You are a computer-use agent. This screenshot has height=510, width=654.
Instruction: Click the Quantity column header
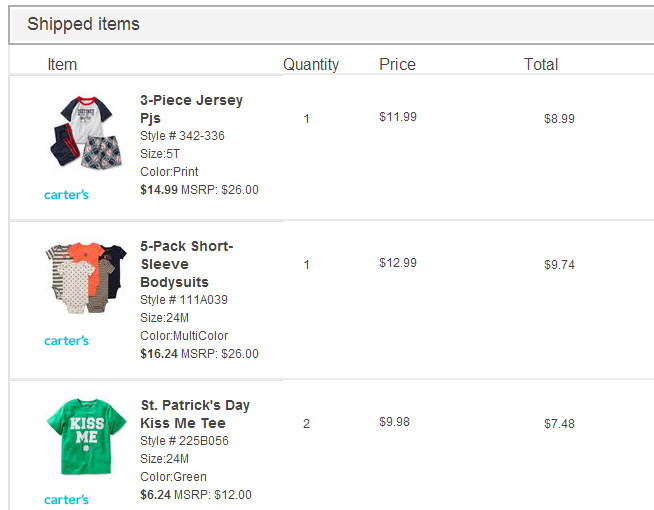point(311,65)
